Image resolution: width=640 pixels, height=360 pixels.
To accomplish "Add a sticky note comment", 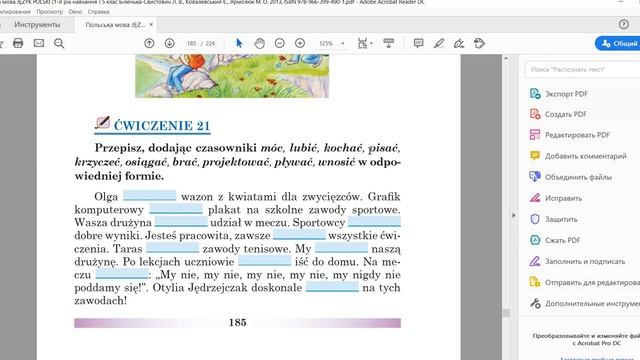I will pyautogui.click(x=418, y=43).
